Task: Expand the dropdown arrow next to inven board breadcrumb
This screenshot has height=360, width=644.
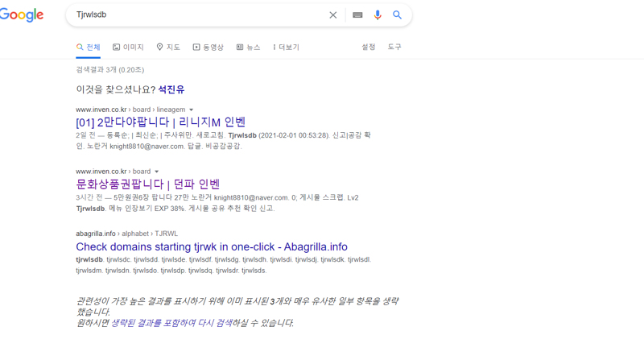Action: (156, 172)
